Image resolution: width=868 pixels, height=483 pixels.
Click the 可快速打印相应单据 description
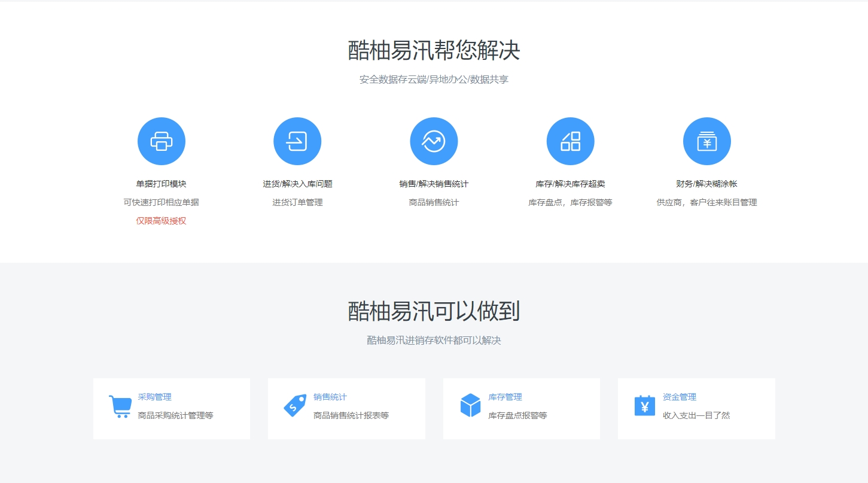162,202
